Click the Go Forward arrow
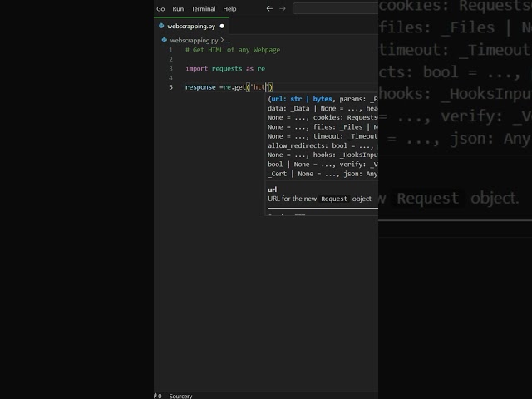Image resolution: width=532 pixels, height=399 pixels. (283, 9)
